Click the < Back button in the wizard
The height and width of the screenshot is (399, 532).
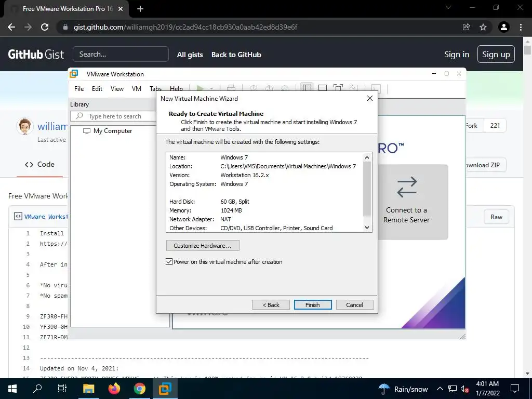[271, 304]
